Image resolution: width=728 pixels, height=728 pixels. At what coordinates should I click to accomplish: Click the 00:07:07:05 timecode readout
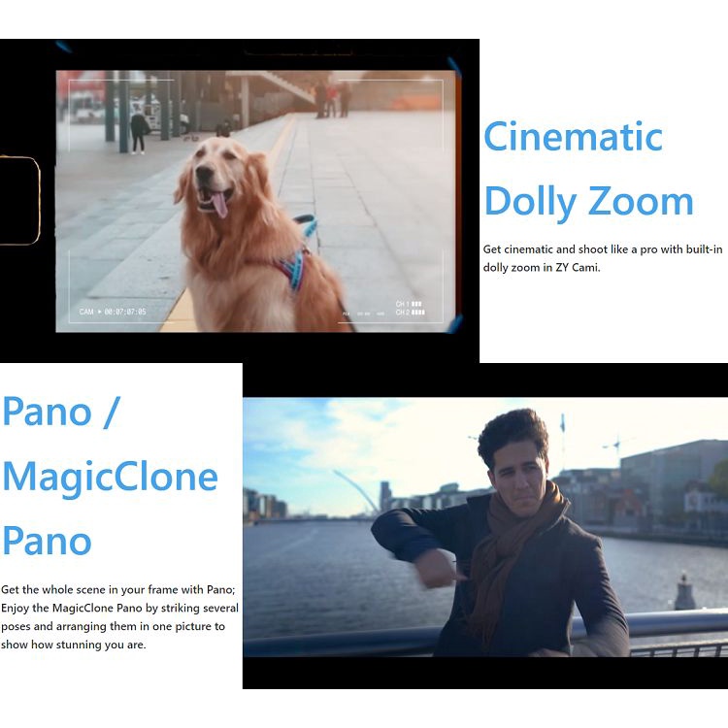(125, 312)
